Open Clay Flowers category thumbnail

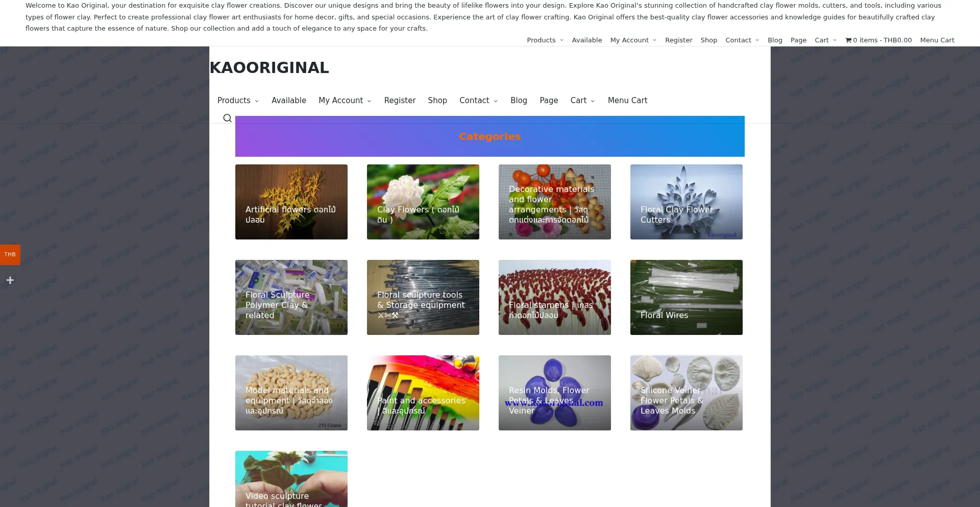tap(423, 202)
